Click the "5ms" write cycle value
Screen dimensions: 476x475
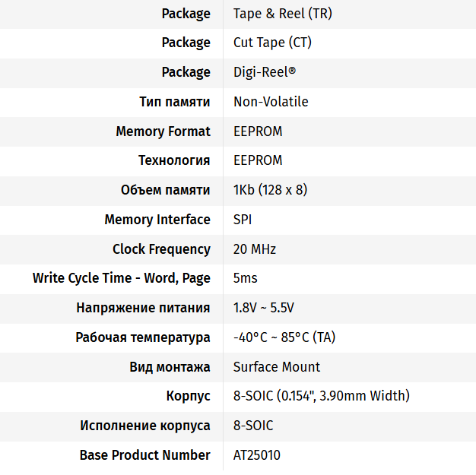click(x=246, y=278)
